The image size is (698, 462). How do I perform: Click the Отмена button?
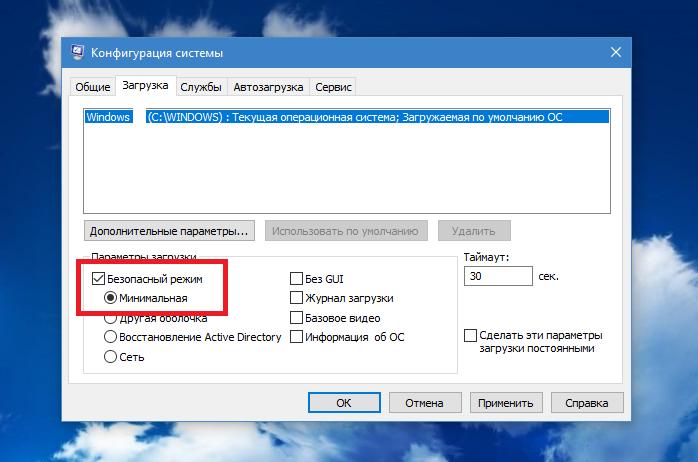[425, 403]
